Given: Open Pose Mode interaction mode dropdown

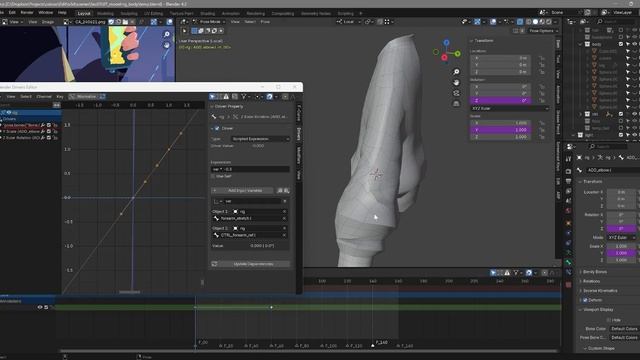Looking at the screenshot, I should [210, 22].
